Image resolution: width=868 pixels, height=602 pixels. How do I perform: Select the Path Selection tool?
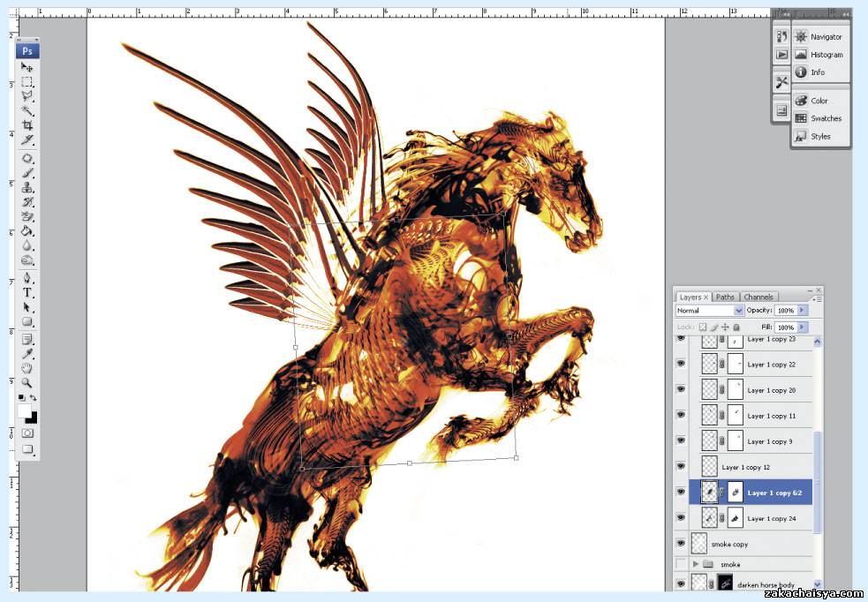[26, 307]
